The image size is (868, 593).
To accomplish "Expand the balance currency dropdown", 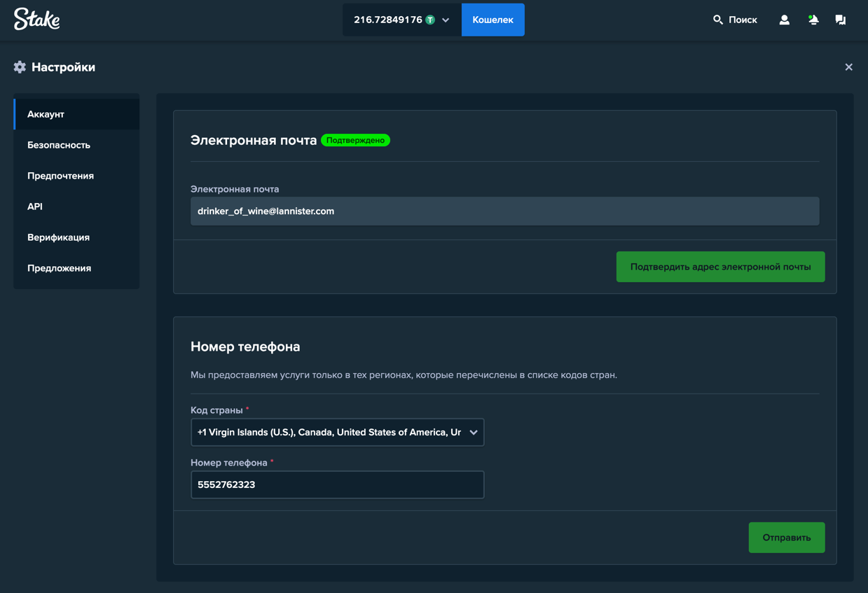I will [x=446, y=20].
